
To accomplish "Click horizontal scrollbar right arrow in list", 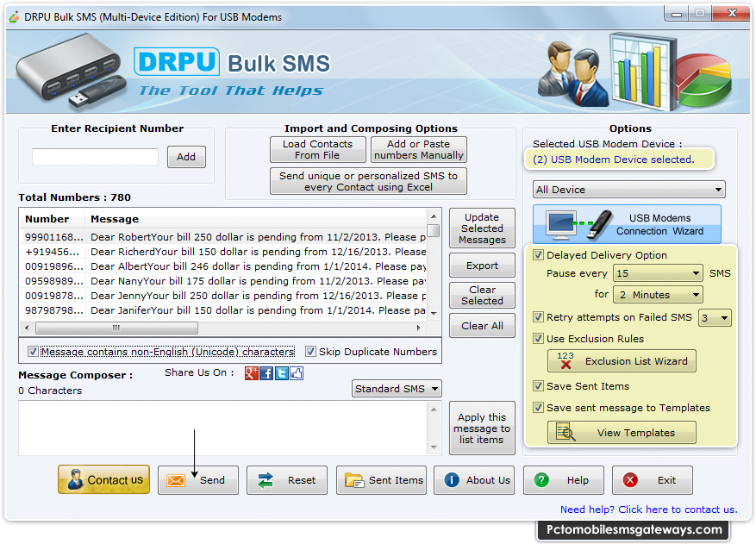I will tap(418, 328).
